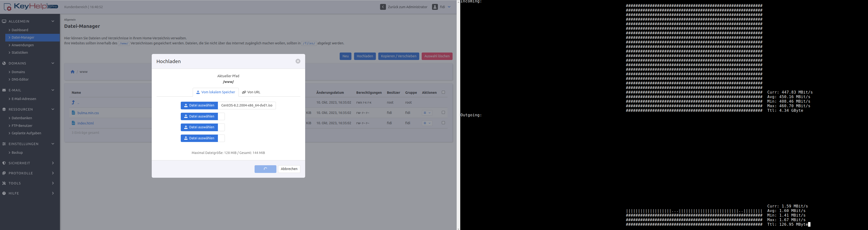This screenshot has width=868, height=230.
Task: Check the index.html row checkbox
Action: [443, 123]
